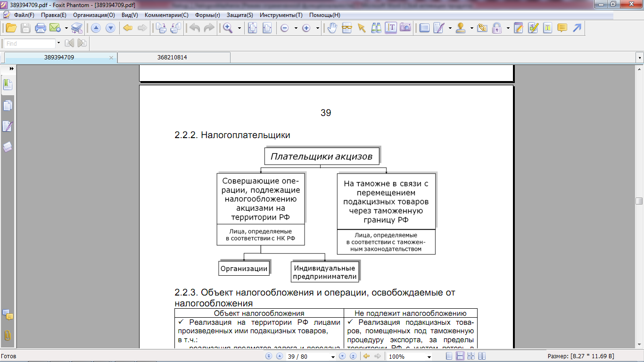The image size is (644, 362).
Task: Switch to single page layout
Action: click(449, 356)
